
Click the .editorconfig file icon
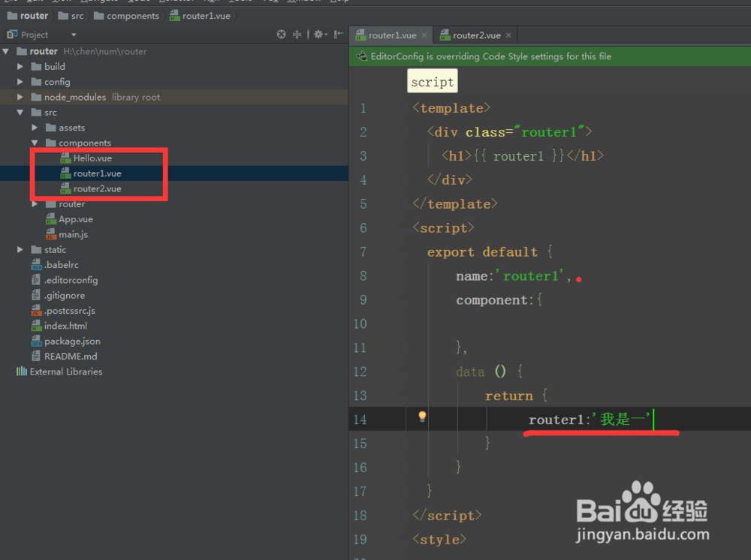(36, 280)
